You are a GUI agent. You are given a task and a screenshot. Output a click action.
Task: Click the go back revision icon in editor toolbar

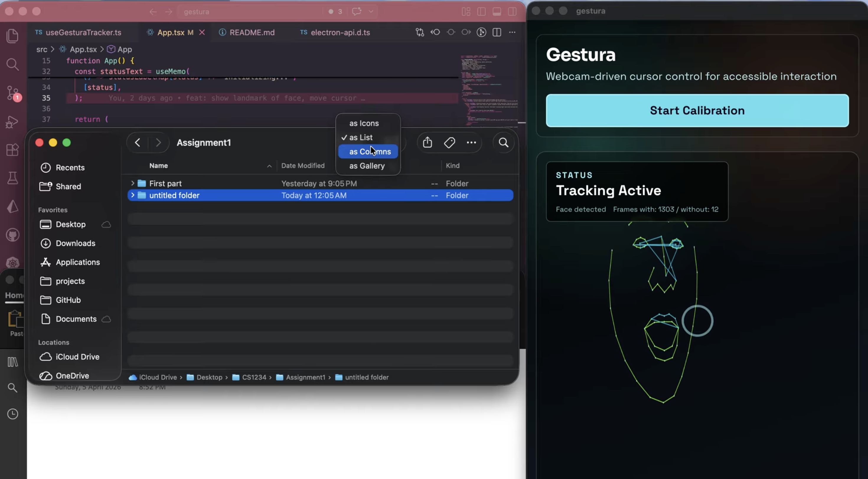point(435,32)
